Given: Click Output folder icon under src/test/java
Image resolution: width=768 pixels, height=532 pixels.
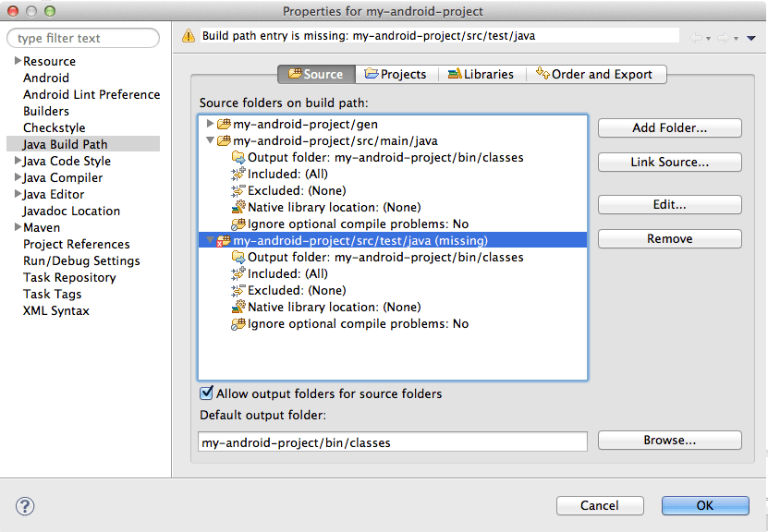Looking at the screenshot, I should 238,258.
